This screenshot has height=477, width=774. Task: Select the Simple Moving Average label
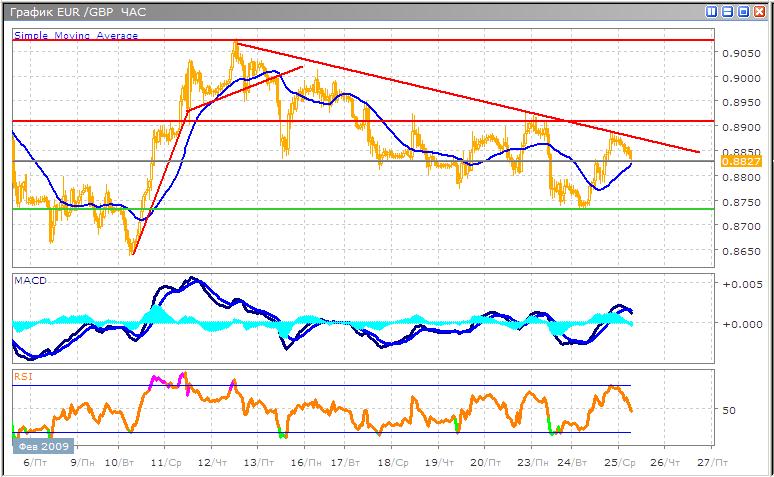coord(76,35)
